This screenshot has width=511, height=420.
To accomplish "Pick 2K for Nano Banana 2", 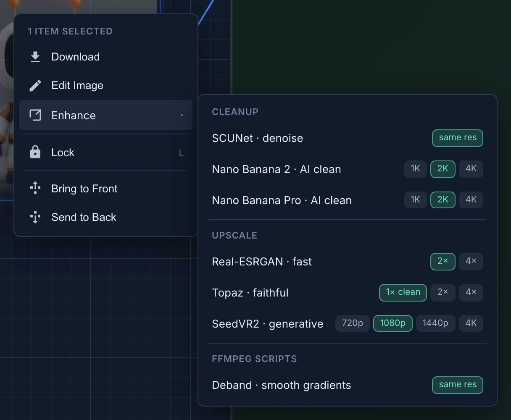I will 443,169.
